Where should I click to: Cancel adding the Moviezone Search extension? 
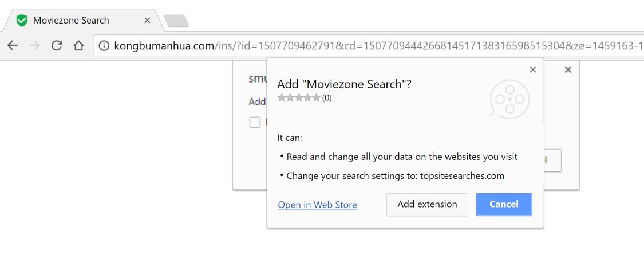(x=504, y=204)
